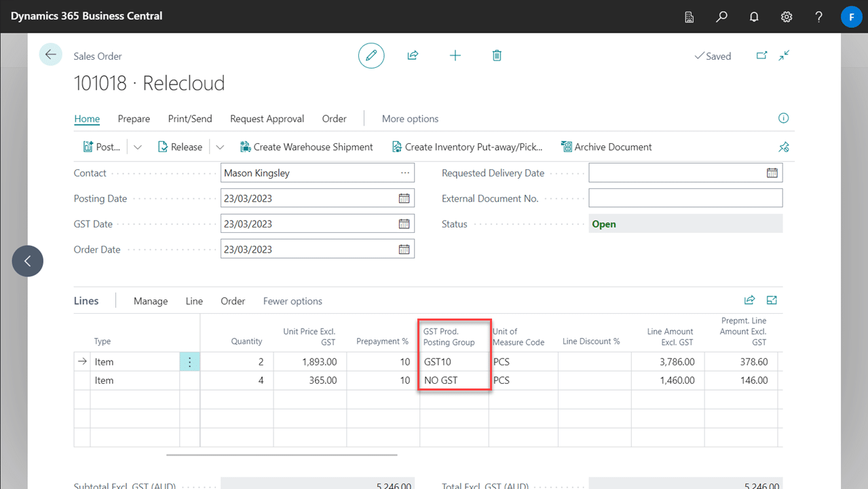Expand the Post dropdown arrow
The height and width of the screenshot is (489, 868).
[137, 147]
